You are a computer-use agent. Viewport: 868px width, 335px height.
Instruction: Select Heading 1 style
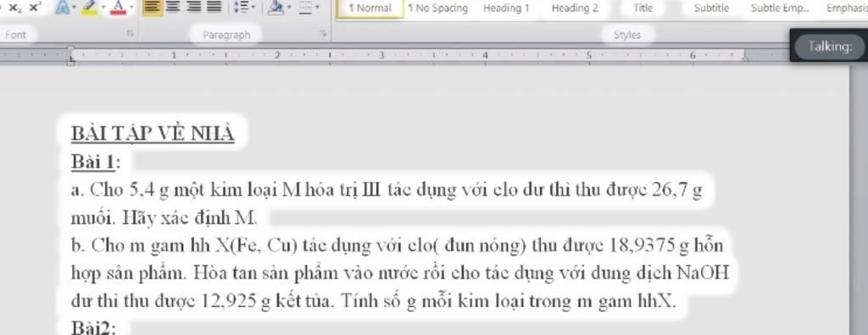(x=506, y=8)
